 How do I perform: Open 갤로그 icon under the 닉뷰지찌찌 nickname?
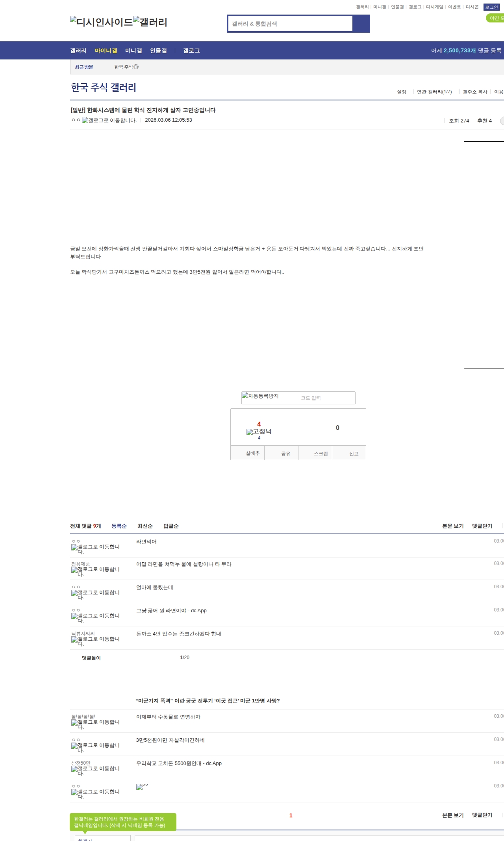(95, 641)
